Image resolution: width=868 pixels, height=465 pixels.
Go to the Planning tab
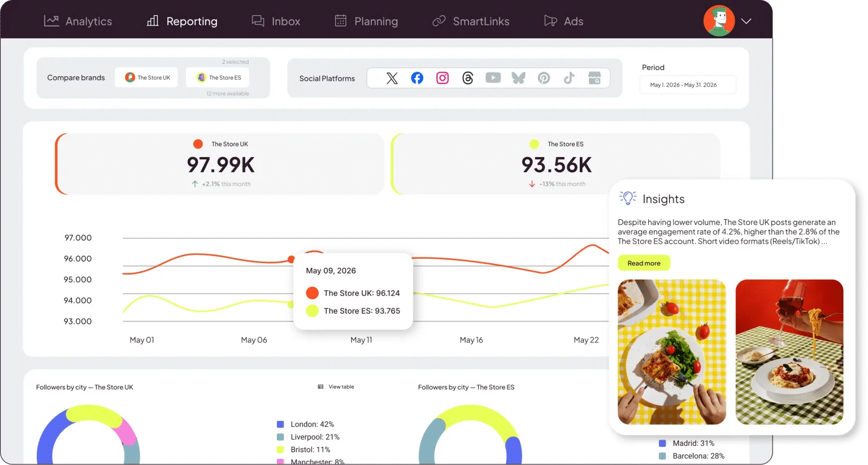tap(366, 21)
